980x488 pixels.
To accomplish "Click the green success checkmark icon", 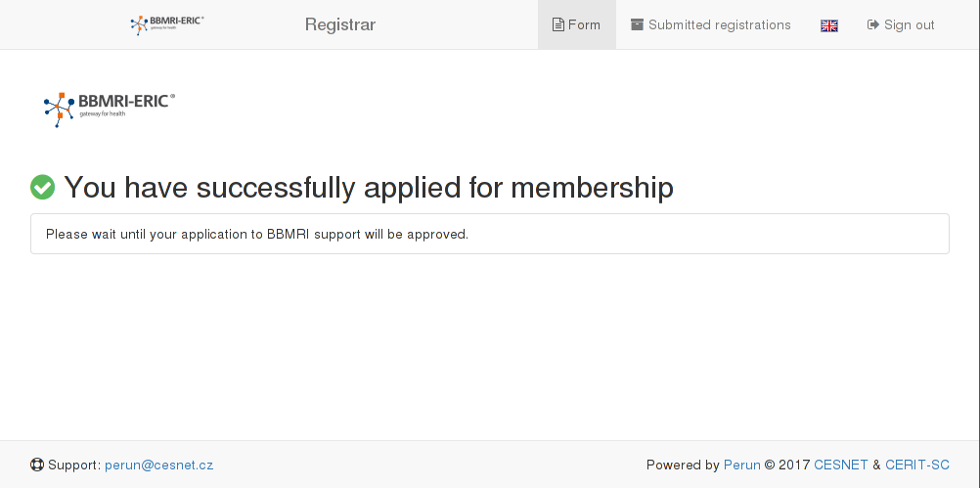I will click(x=42, y=187).
